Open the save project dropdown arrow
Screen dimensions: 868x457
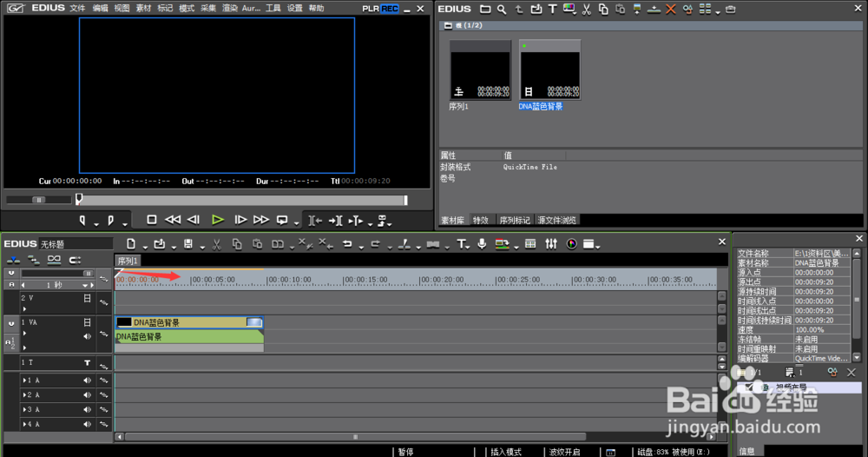pyautogui.click(x=202, y=247)
